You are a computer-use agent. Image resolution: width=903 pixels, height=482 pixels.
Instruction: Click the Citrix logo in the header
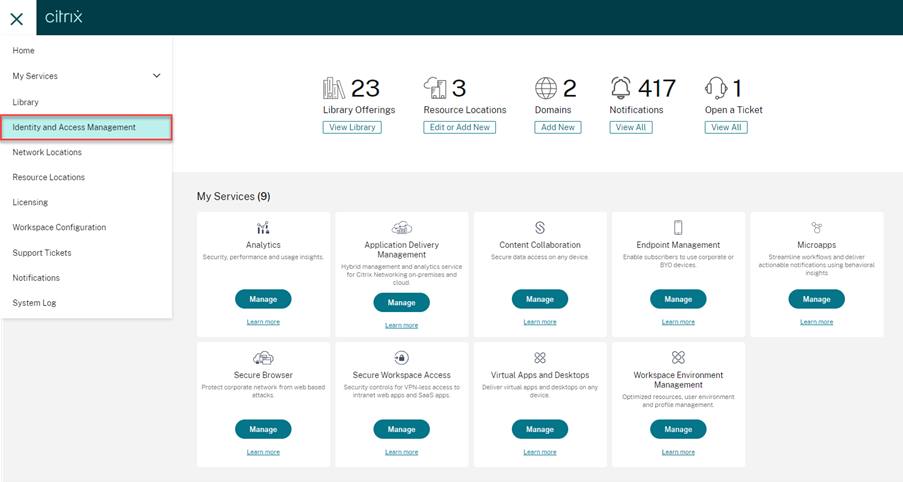click(64, 17)
